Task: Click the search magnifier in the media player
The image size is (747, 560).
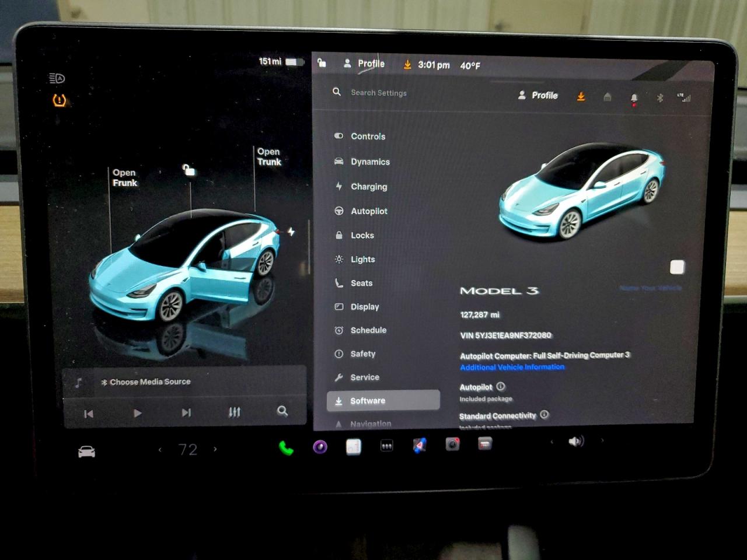Action: tap(283, 411)
